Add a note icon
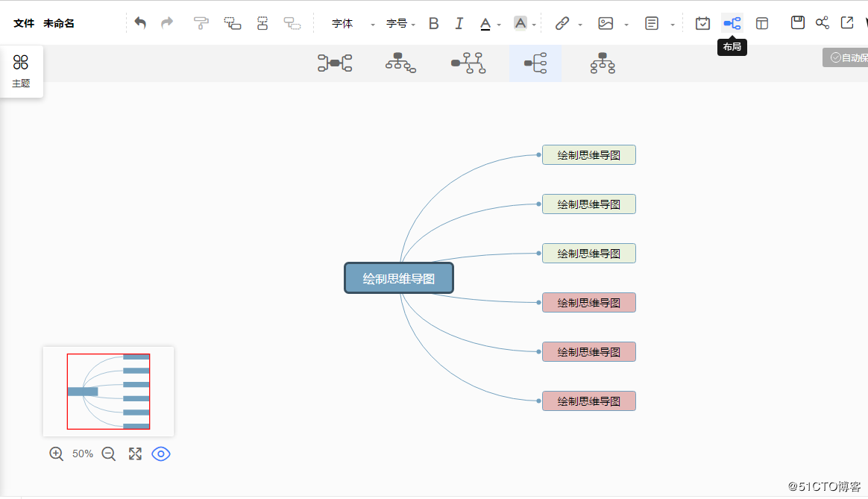This screenshot has width=868, height=499. click(652, 23)
